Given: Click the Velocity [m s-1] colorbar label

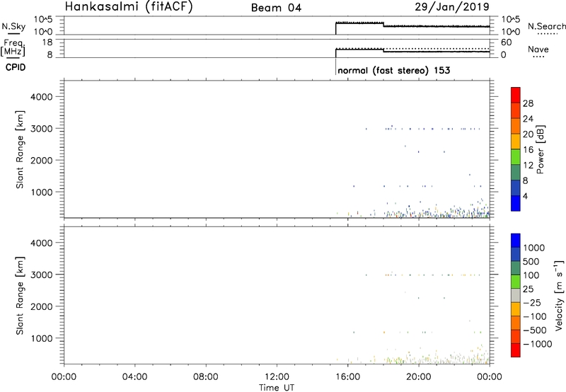Looking at the screenshot, I should (x=559, y=295).
